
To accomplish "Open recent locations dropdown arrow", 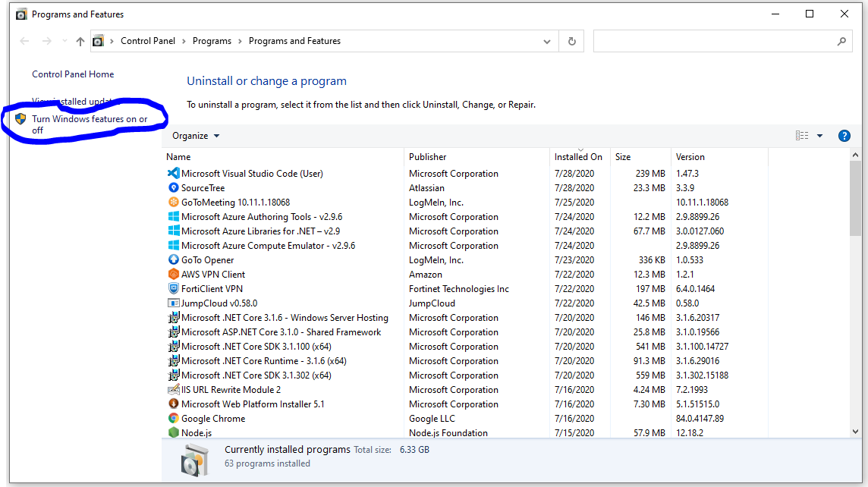I will click(x=64, y=41).
